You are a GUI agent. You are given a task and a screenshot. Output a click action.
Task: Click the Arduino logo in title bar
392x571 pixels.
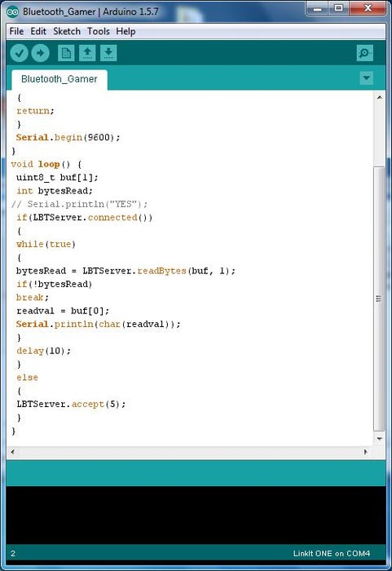pyautogui.click(x=12, y=11)
